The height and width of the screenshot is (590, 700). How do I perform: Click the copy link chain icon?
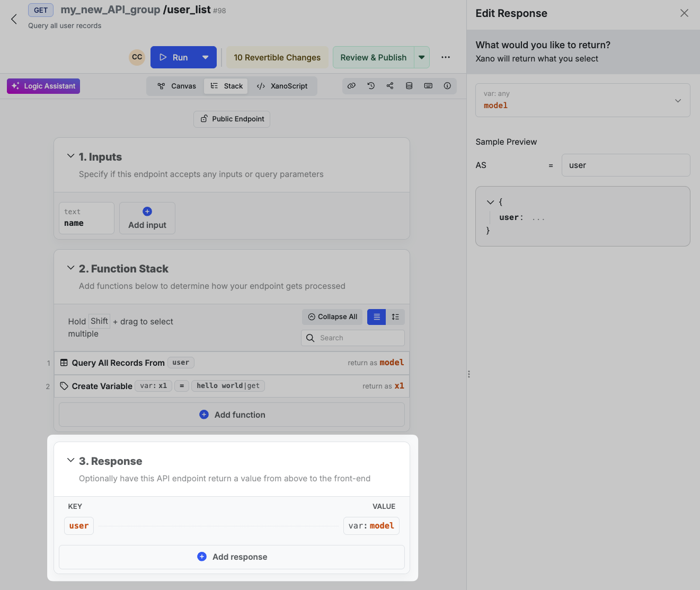[351, 86]
